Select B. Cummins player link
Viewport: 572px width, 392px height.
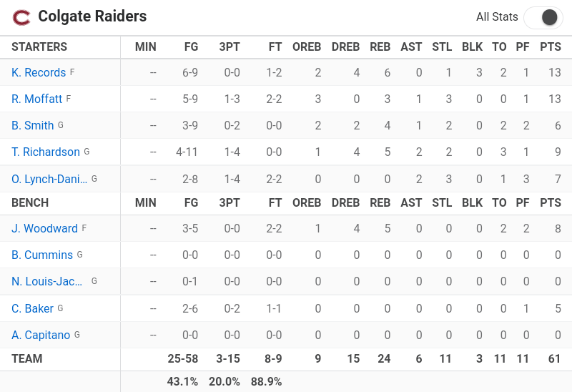click(x=42, y=255)
